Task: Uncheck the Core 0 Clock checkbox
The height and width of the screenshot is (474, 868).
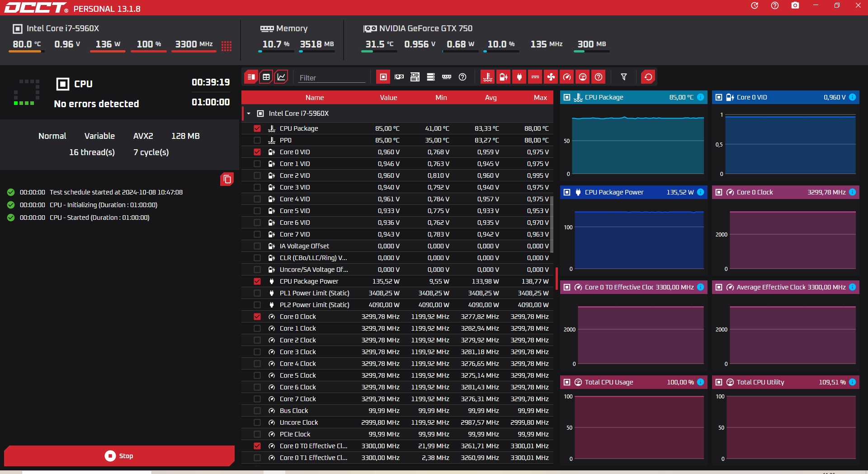Action: tap(257, 317)
